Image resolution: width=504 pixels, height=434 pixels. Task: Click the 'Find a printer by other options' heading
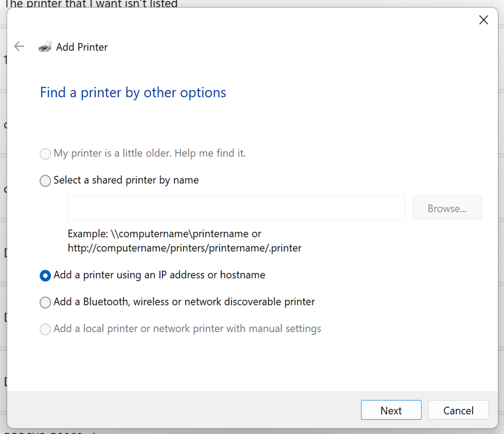tap(133, 92)
